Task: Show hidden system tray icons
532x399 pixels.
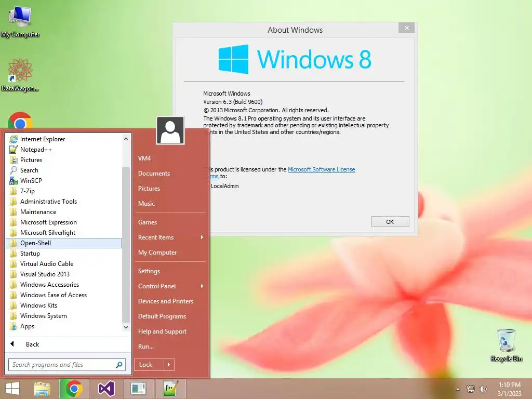Action: click(458, 389)
